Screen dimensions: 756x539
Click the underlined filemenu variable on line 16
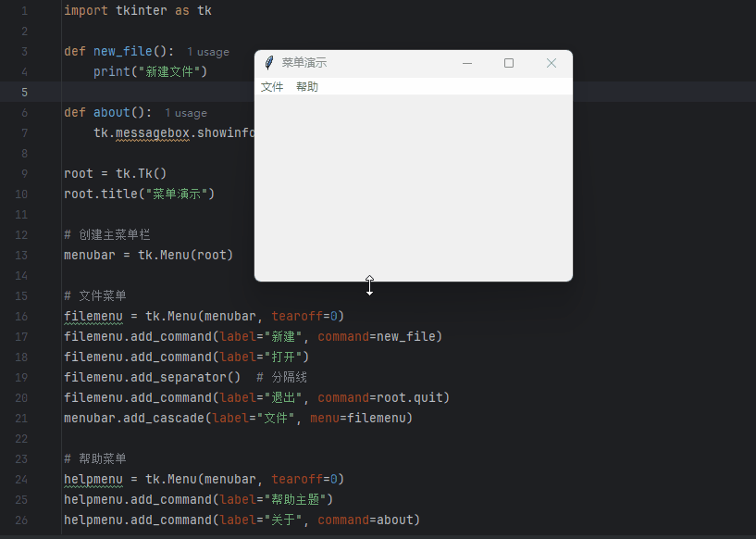(x=93, y=317)
